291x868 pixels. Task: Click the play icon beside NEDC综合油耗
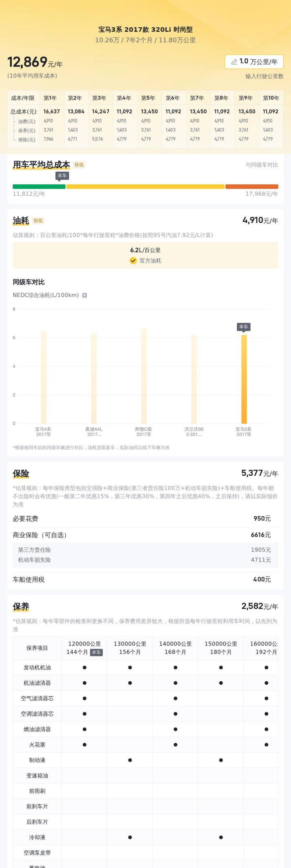point(84,295)
